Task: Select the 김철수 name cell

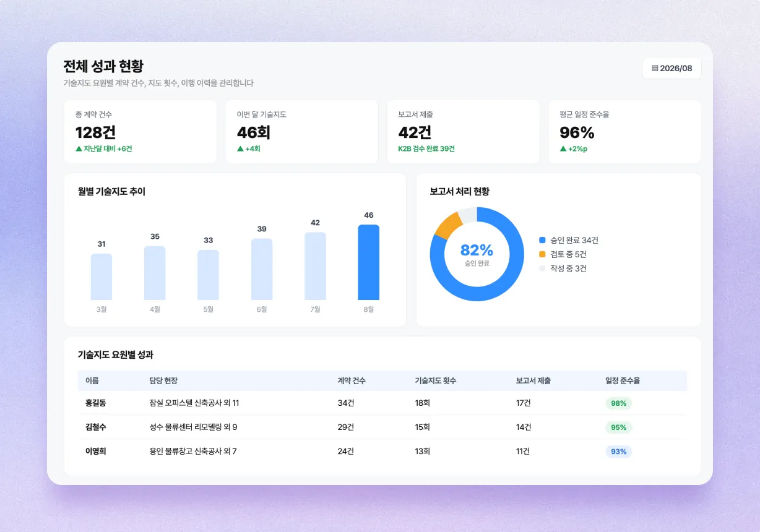Action: (x=95, y=427)
